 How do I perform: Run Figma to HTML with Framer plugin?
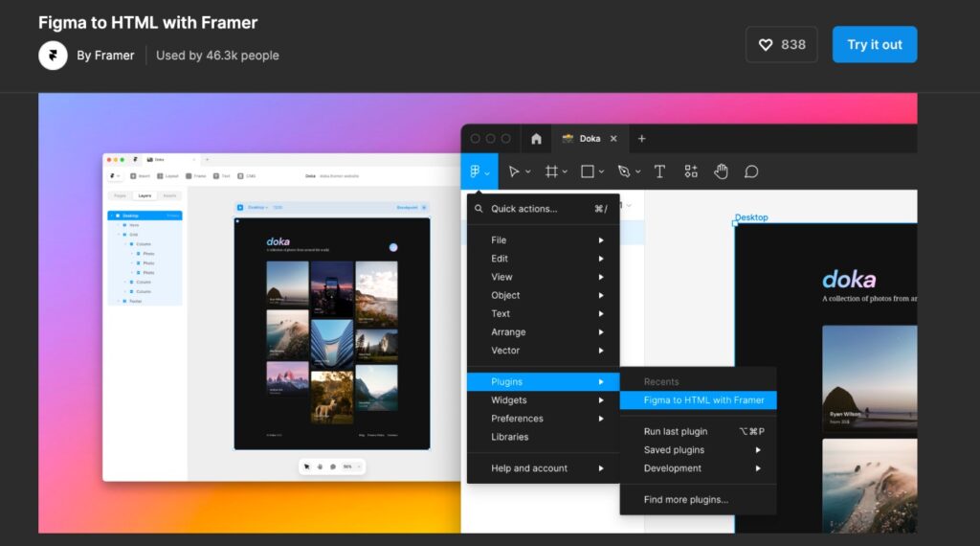(x=698, y=400)
